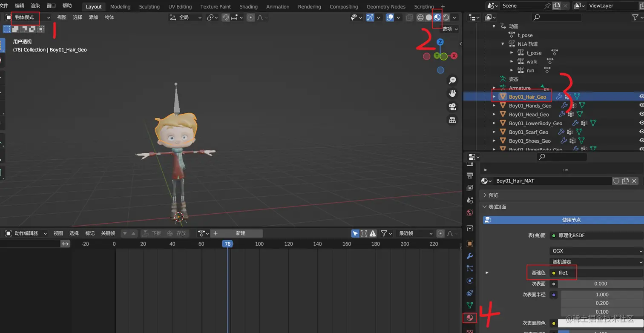Toggle only-selected keyframes arrow in timeline header
Viewport: 644px width, 333px height.
(x=355, y=233)
